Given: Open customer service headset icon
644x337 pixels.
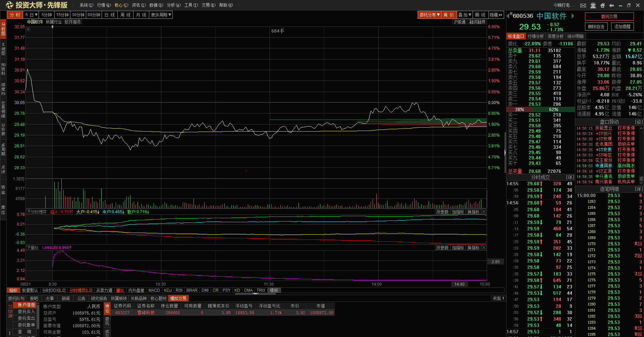Looking at the screenshot, I should (593, 5).
